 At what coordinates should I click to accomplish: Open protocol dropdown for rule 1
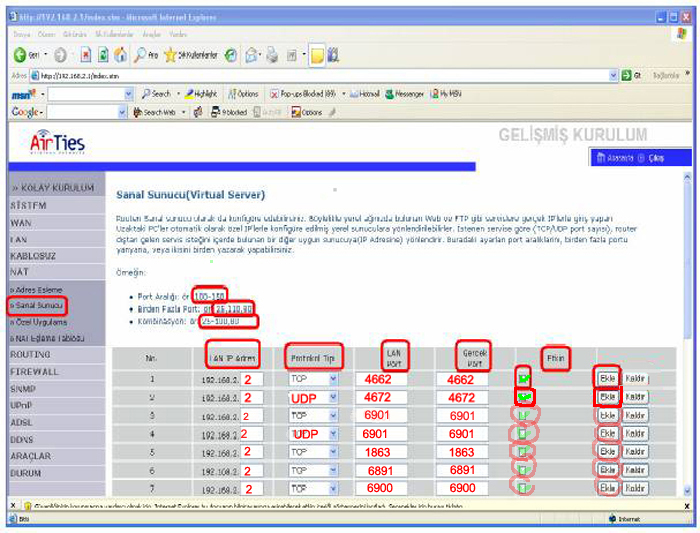tap(333, 379)
